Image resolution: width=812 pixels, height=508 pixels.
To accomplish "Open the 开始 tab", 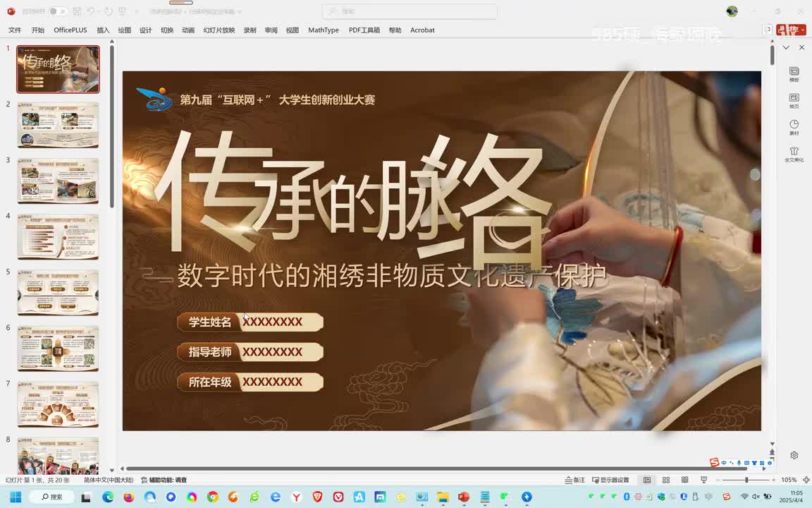I will point(38,30).
